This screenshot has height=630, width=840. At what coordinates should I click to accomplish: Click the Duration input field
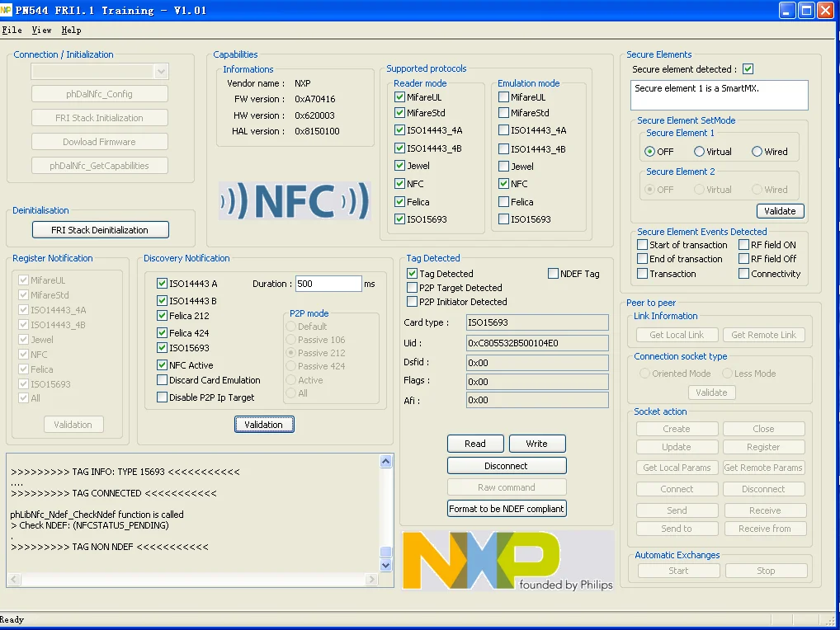[x=328, y=284]
